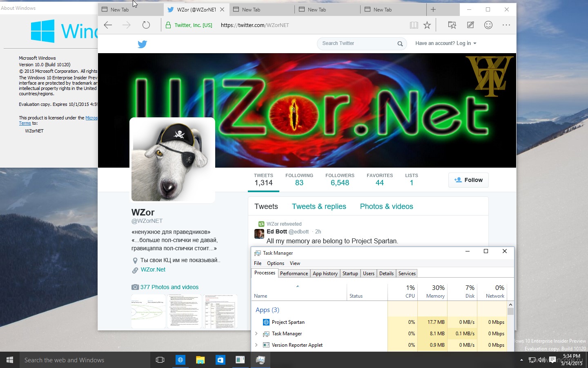Select the Photos & videos tab
588x368 pixels.
click(x=386, y=206)
